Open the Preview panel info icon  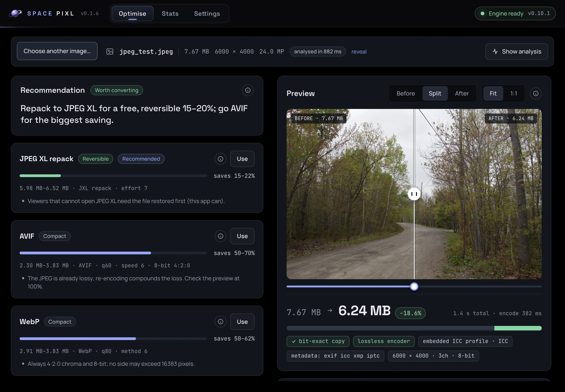point(536,94)
